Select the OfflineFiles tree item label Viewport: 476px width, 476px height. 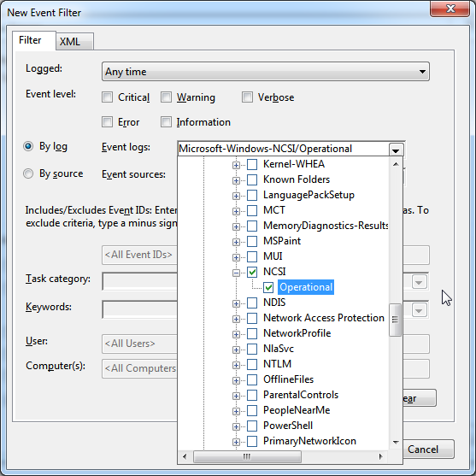click(x=288, y=379)
